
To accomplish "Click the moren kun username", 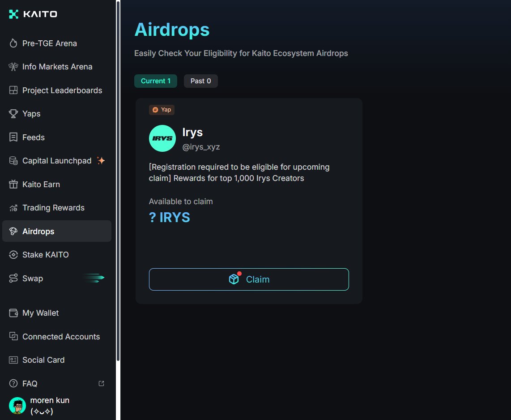I will tap(50, 406).
